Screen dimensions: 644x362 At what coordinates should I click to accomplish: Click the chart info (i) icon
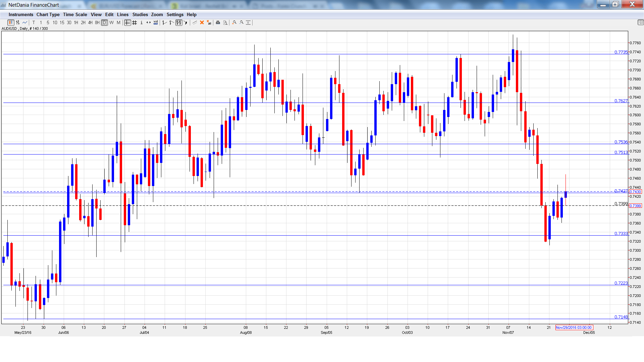point(141,22)
